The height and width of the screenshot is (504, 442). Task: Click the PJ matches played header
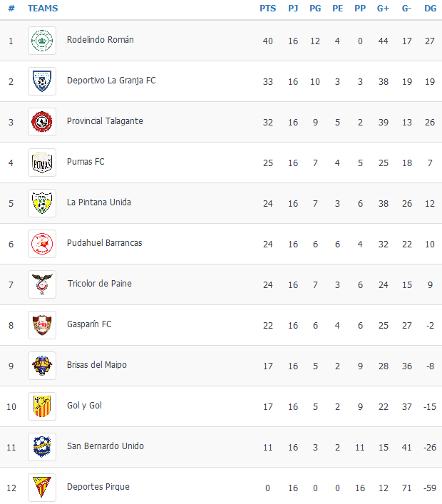[293, 9]
